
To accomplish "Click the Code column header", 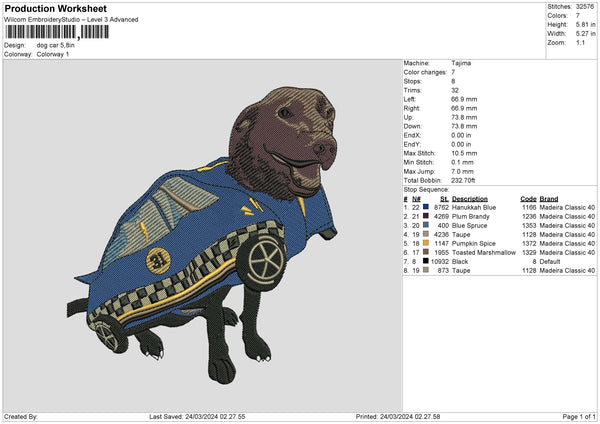I will (x=529, y=198).
